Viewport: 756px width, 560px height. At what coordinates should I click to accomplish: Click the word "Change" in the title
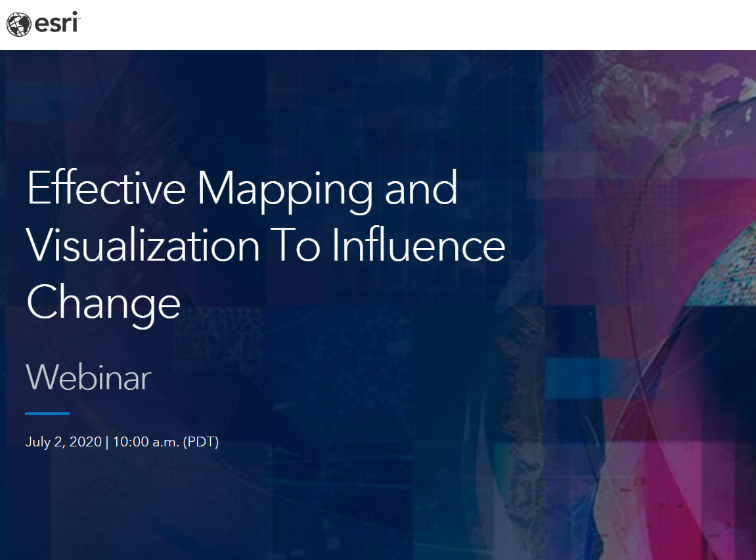103,303
